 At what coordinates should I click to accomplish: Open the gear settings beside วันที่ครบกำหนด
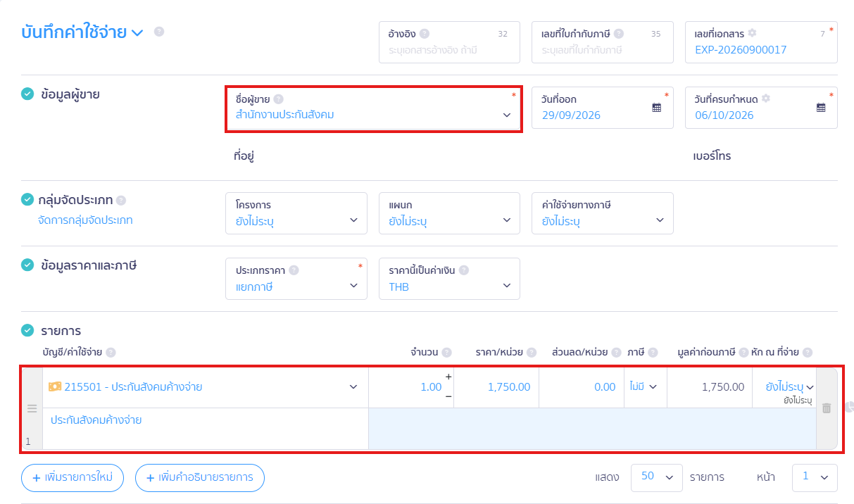766,99
